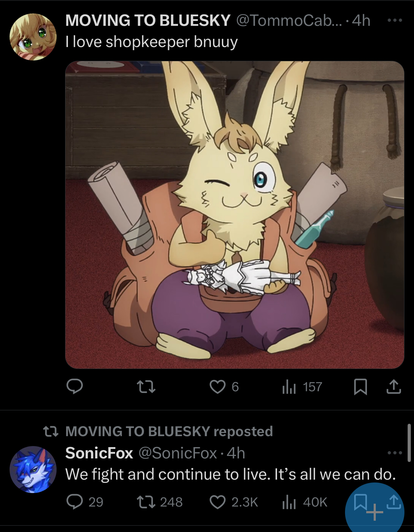Repost the shopkeeper bnuuy tweet
Viewport: 414px width, 532px height.
[146, 387]
